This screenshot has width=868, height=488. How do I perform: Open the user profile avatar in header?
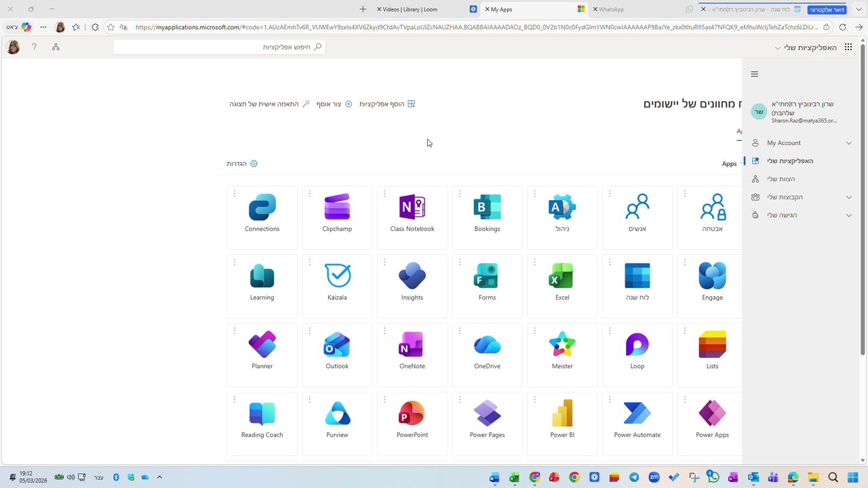pos(13,47)
